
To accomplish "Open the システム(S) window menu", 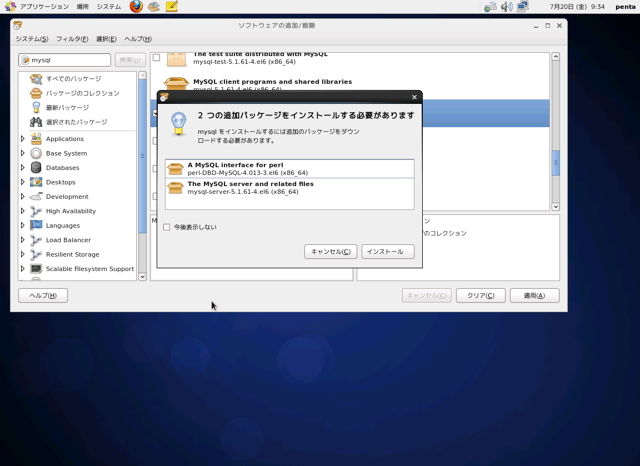I will coord(32,39).
